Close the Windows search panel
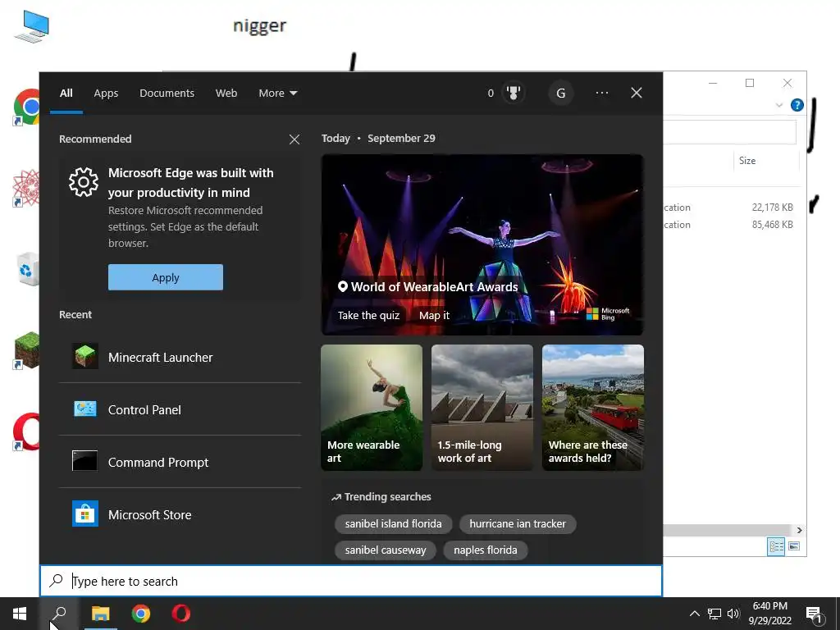The width and height of the screenshot is (840, 630). click(x=637, y=94)
